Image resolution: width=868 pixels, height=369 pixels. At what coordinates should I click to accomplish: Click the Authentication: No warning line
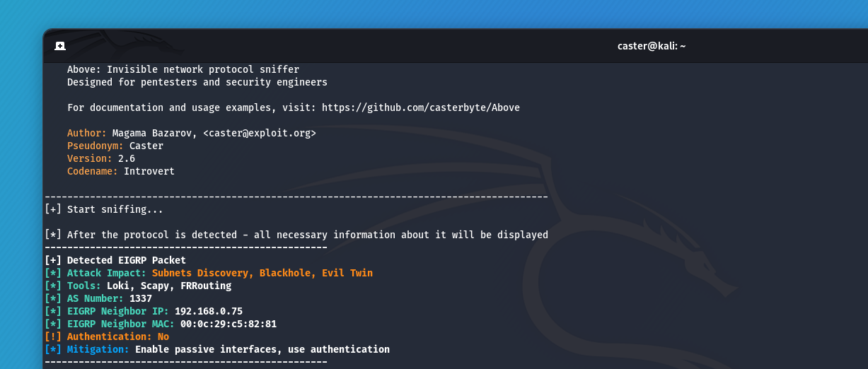tap(107, 336)
